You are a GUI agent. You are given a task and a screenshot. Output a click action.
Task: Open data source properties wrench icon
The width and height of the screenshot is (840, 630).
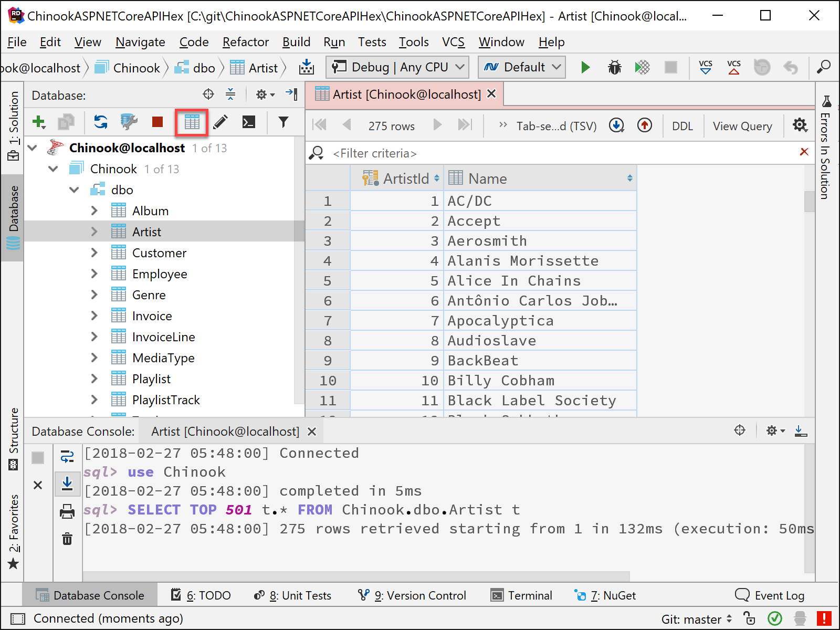coord(129,122)
